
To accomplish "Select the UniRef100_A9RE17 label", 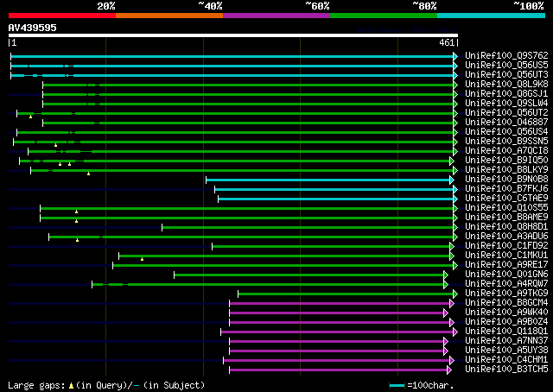I will [x=506, y=265].
